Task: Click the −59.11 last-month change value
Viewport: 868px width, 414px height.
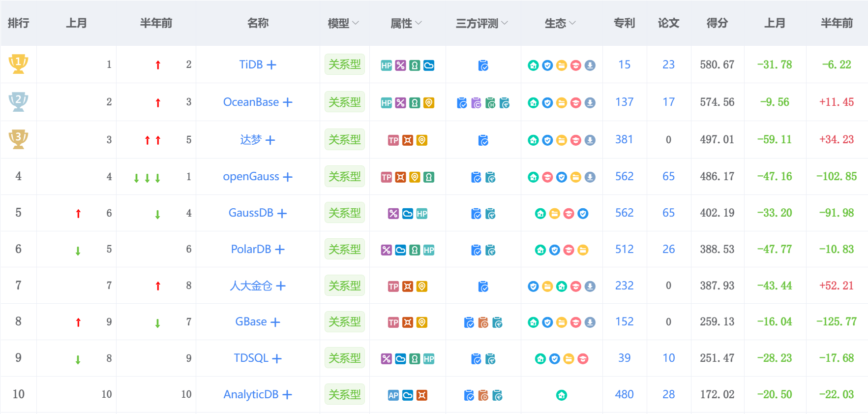Action: [775, 140]
